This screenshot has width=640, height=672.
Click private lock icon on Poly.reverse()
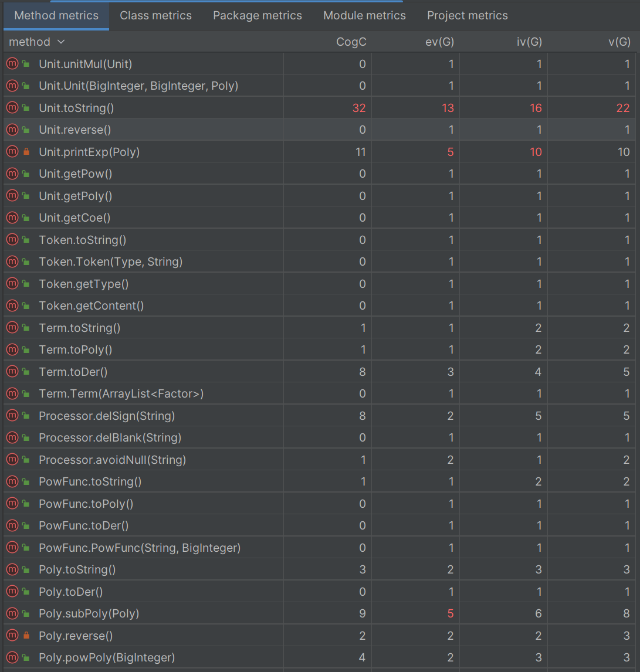click(x=26, y=635)
